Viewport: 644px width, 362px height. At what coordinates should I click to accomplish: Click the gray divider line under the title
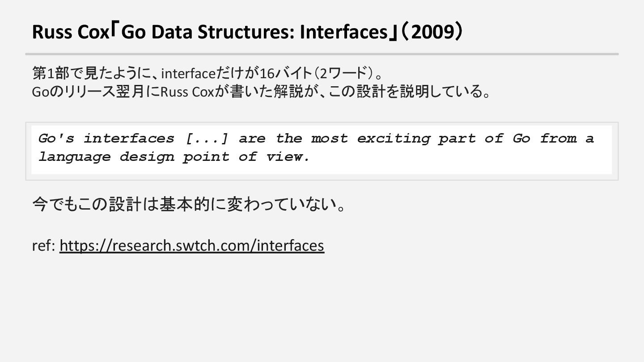(x=322, y=54)
